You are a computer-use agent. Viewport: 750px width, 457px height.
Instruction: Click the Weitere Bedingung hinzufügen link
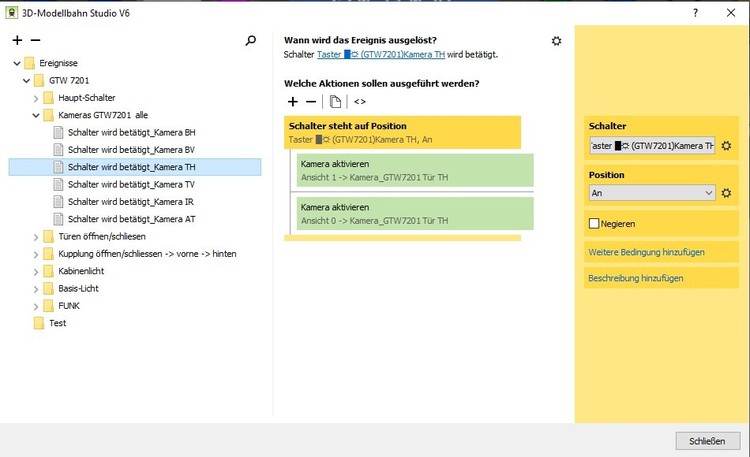point(646,252)
